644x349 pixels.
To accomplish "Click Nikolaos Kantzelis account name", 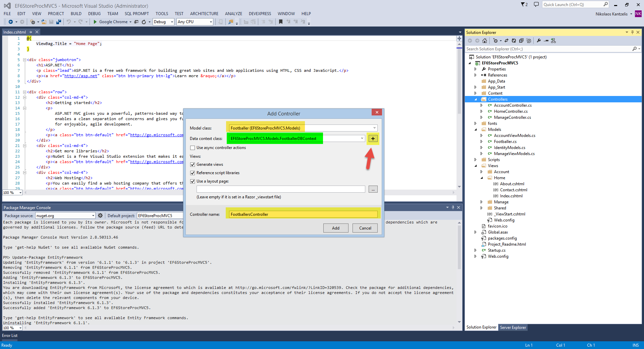I will click(611, 14).
